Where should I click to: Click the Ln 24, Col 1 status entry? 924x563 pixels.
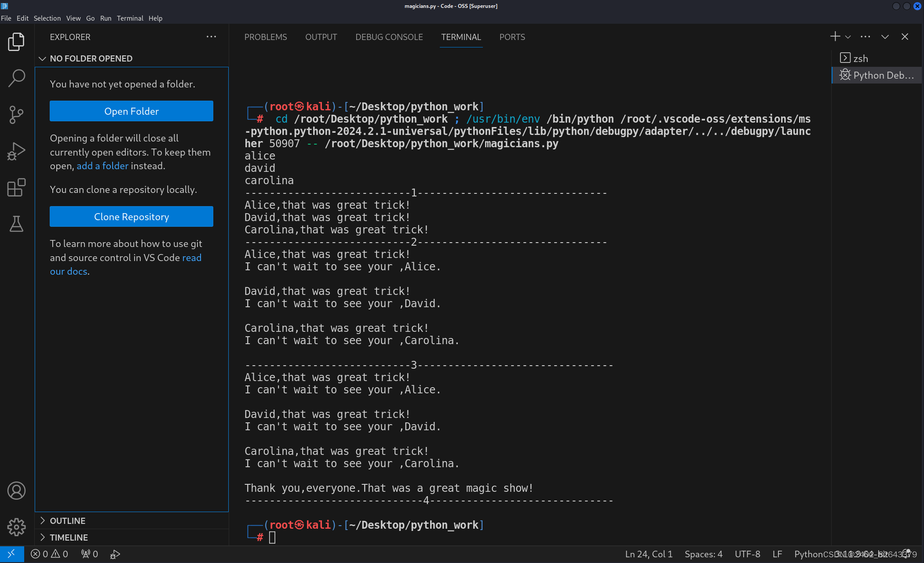pyautogui.click(x=649, y=554)
